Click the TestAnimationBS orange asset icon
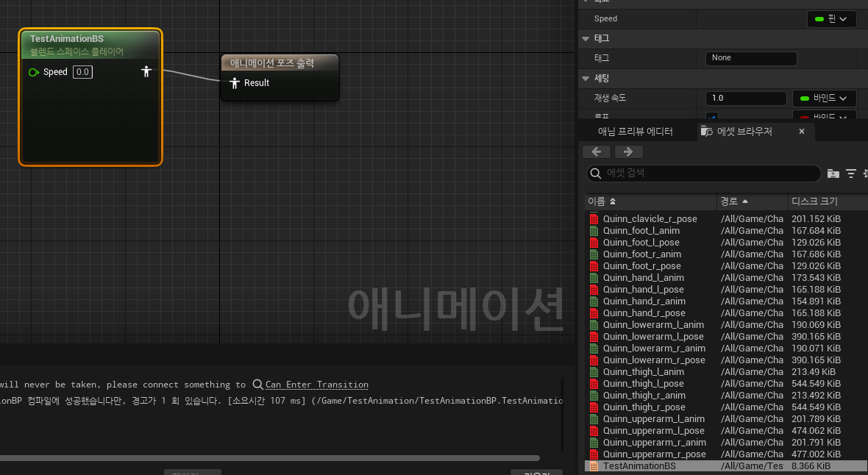 [x=594, y=466]
